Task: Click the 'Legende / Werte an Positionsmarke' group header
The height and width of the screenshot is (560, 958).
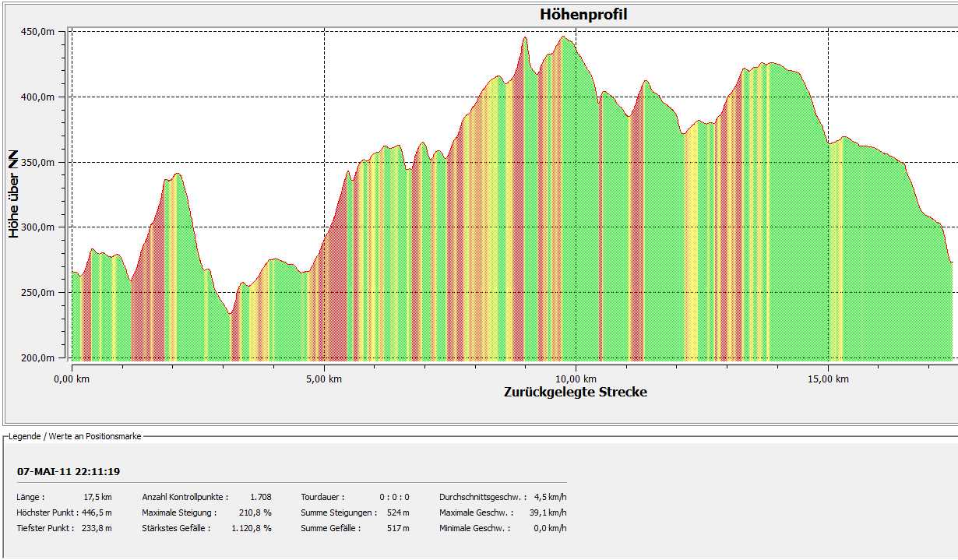Action: [x=76, y=436]
